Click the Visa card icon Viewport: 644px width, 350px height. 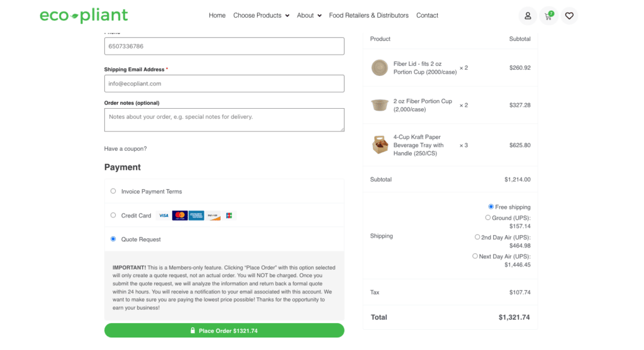pos(164,216)
